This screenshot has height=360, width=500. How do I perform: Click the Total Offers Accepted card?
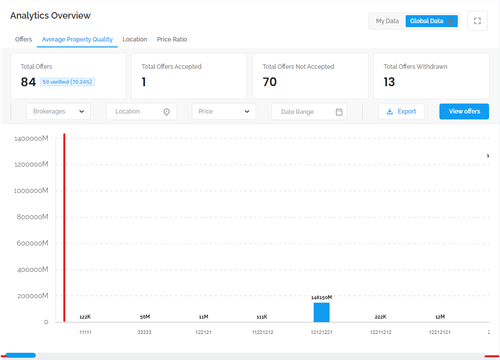[x=189, y=76]
